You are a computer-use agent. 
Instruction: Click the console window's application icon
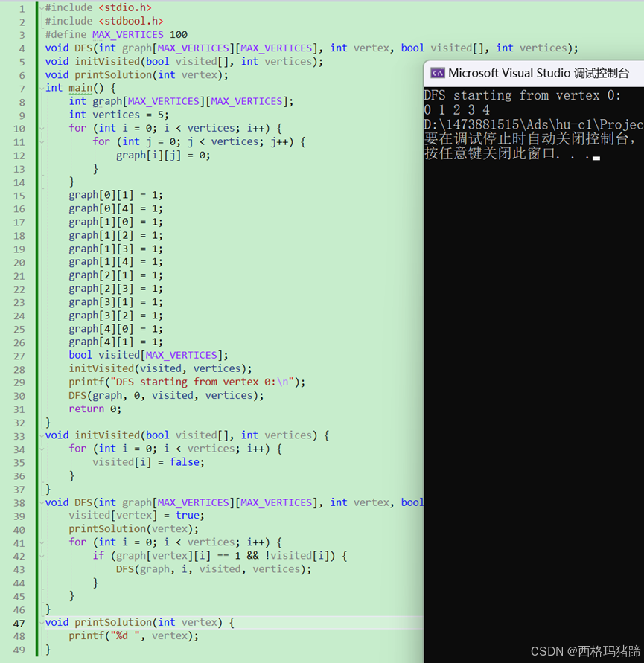[438, 73]
